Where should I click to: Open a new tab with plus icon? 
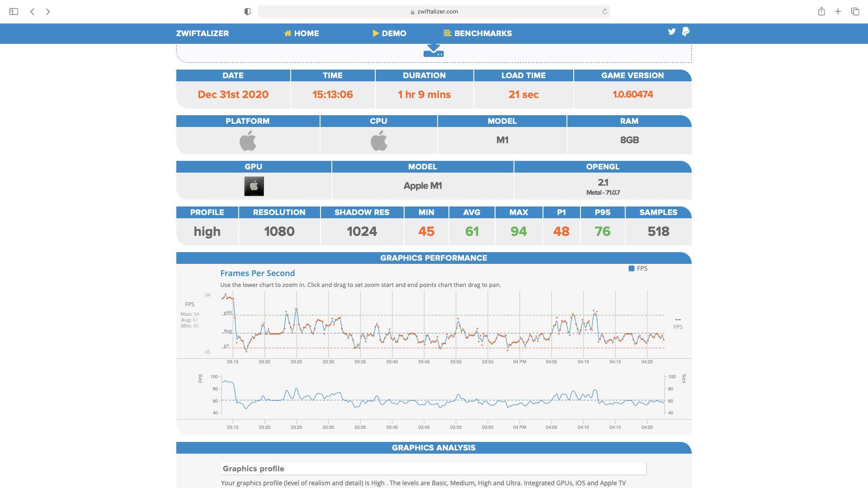click(838, 12)
